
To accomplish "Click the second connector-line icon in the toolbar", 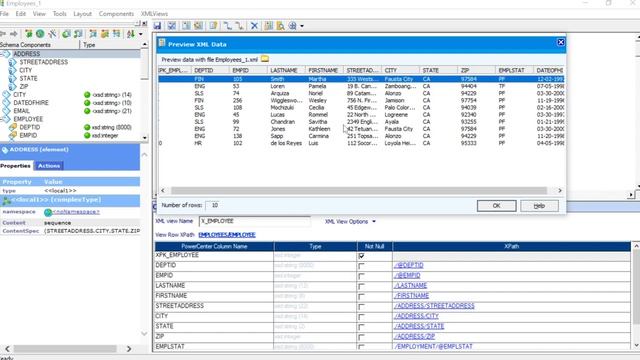I will click(240, 26).
